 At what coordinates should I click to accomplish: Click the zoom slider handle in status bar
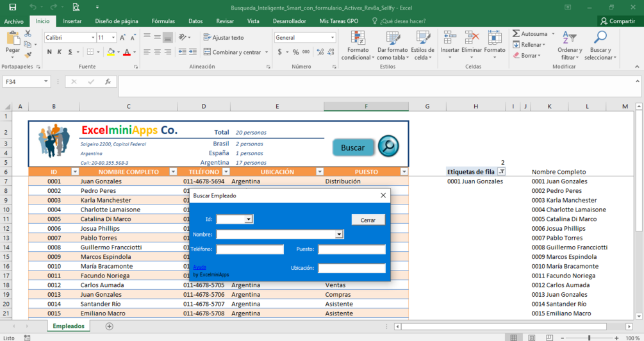(x=589, y=338)
